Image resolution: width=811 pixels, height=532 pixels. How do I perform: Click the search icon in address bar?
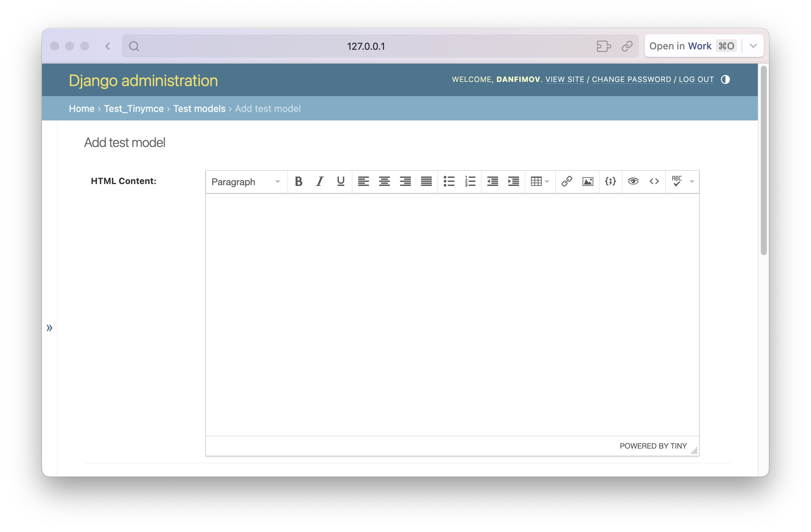click(x=134, y=46)
